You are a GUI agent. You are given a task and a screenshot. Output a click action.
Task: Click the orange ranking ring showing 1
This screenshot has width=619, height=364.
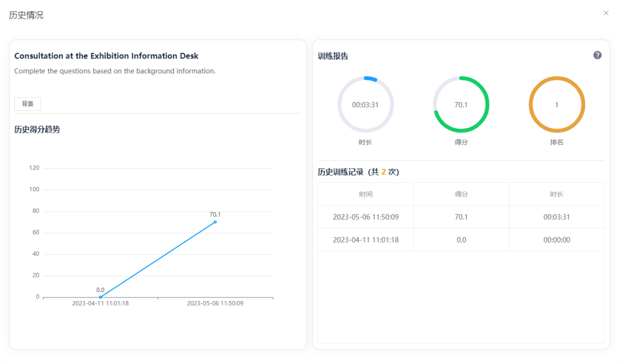point(557,105)
